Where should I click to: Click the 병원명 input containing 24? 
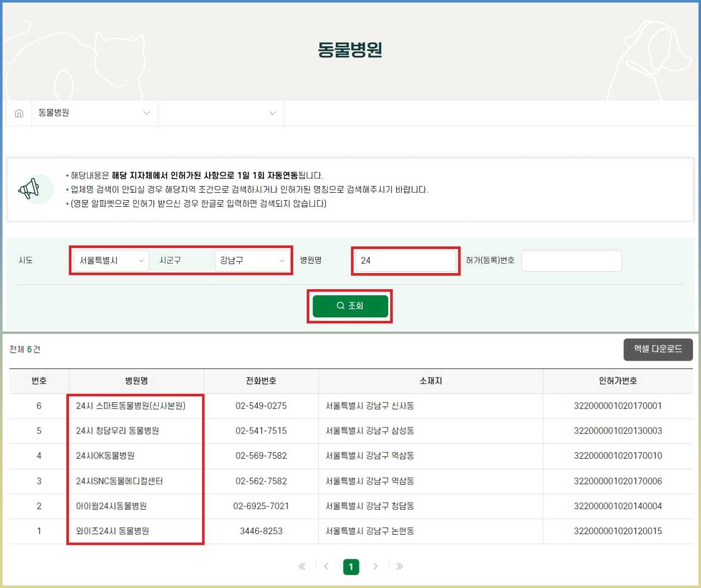(405, 261)
